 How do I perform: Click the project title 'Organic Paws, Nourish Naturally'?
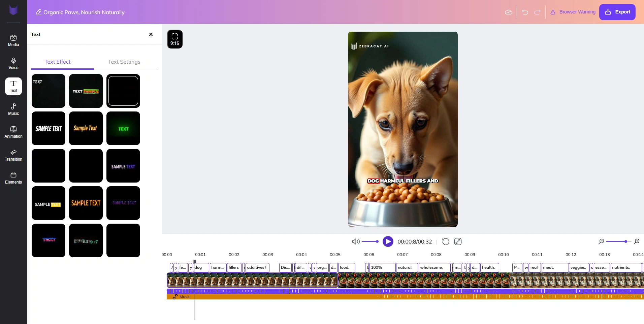click(84, 12)
